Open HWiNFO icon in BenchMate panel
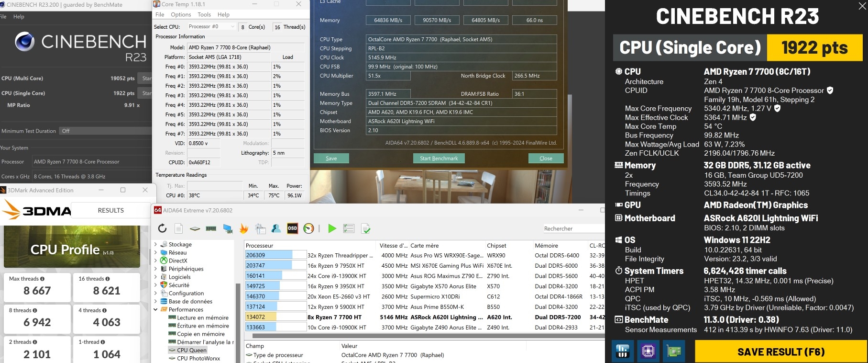This screenshot has width=868, height=363. pyautogui.click(x=623, y=352)
